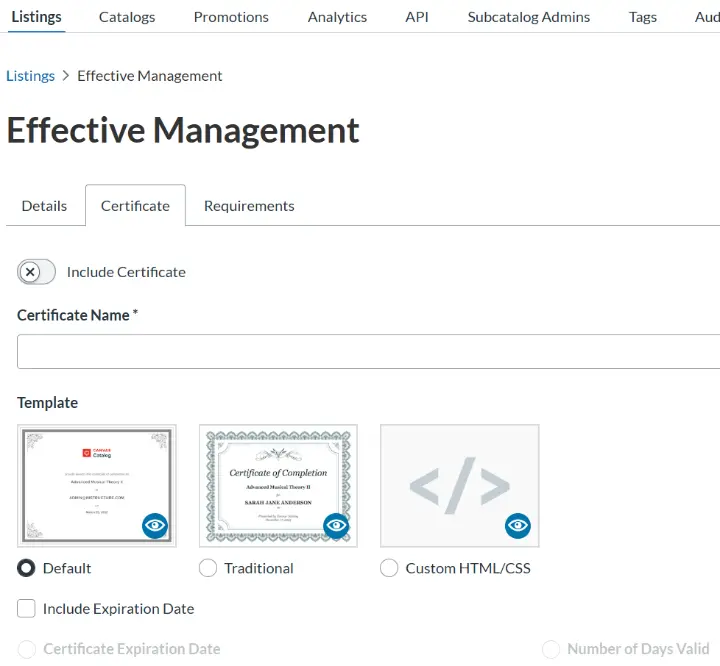Viewport: 720px width, 666px height.
Task: Choose the Custom HTML/CSS radio option
Action: tap(389, 568)
